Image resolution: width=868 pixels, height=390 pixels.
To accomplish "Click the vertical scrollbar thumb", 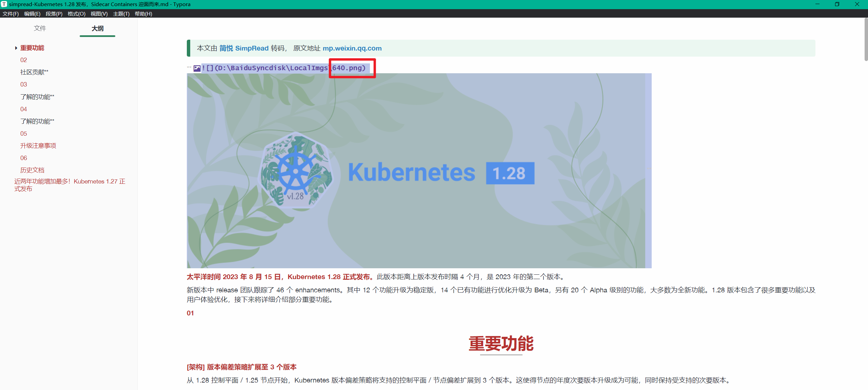I will 866,39.
